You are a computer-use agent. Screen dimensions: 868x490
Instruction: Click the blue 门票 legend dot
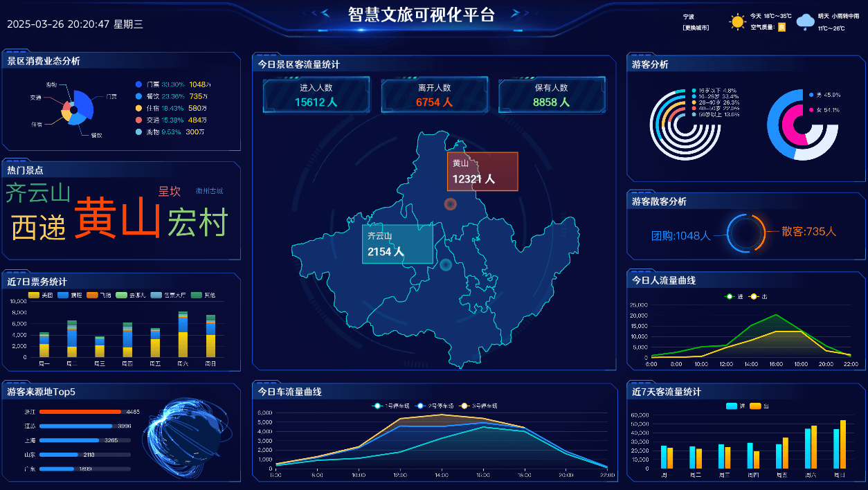(x=138, y=84)
